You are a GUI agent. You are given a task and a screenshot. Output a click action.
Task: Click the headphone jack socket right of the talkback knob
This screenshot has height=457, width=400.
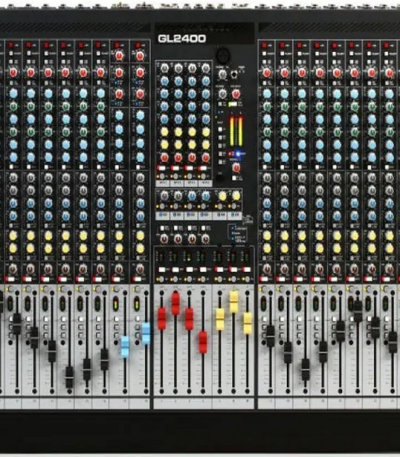pos(235,74)
